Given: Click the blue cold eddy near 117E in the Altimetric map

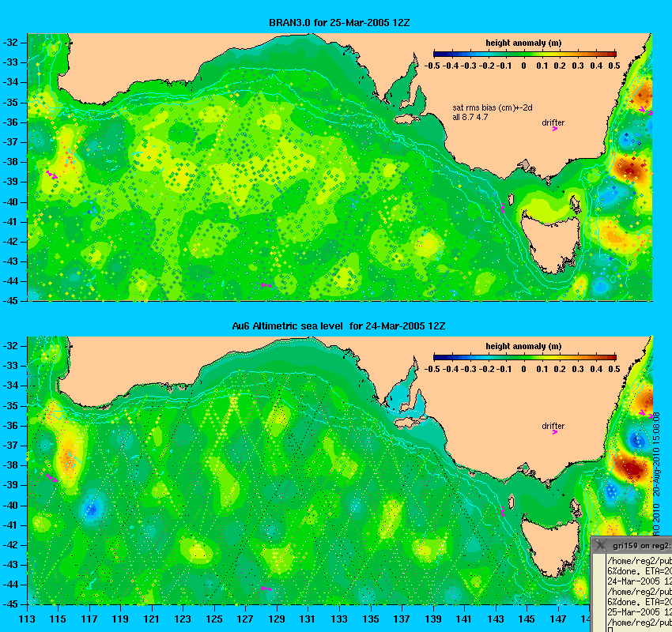Looking at the screenshot, I should click(x=92, y=509).
